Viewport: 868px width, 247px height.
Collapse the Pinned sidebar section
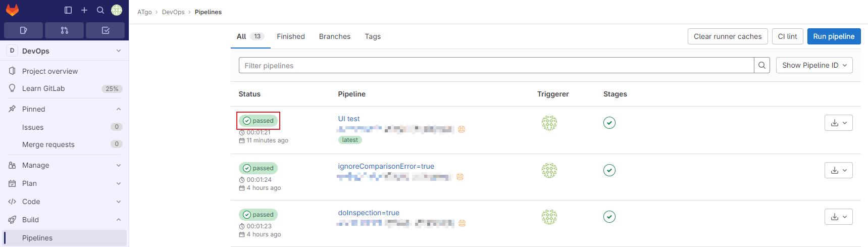click(119, 109)
